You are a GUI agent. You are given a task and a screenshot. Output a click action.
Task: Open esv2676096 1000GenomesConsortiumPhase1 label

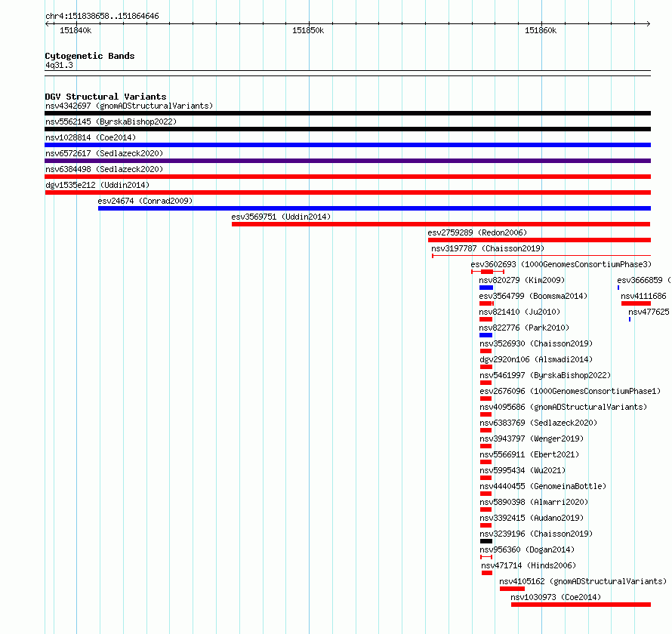point(570,391)
